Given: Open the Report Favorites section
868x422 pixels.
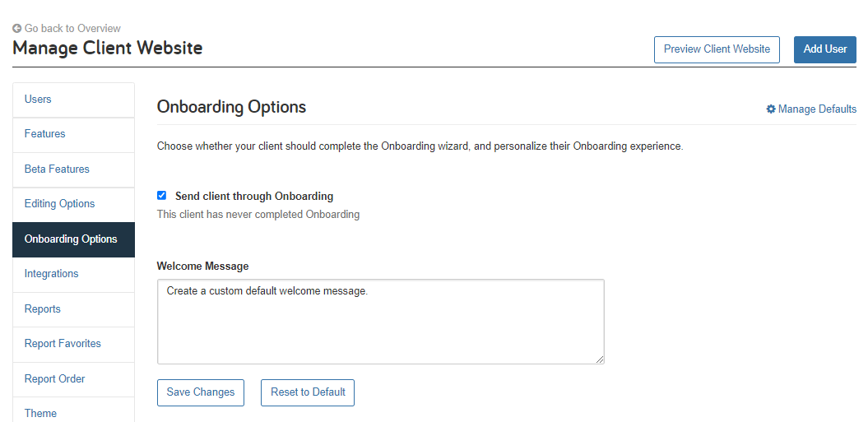Looking at the screenshot, I should (73, 344).
